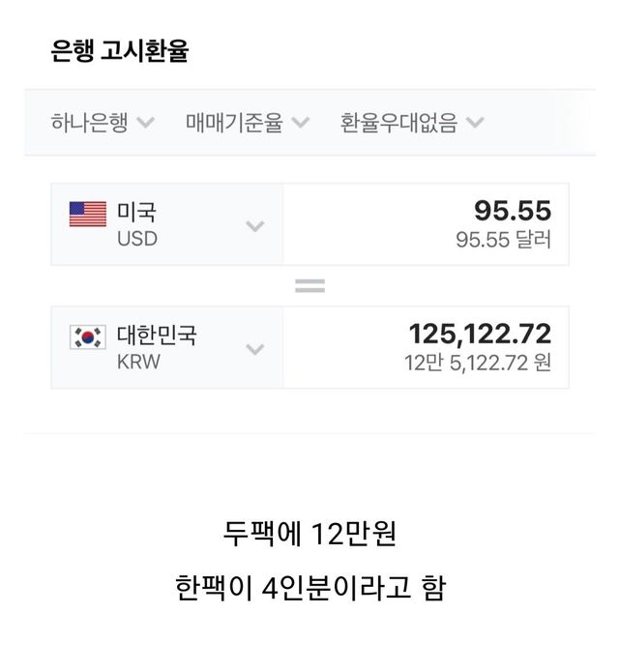Image resolution: width=619 pixels, height=672 pixels.
Task: Click the chevron next to 매매기준율
Action: point(301,123)
